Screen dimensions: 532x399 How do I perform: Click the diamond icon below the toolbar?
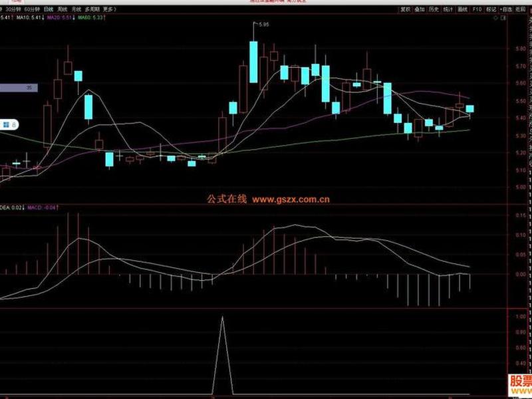(495, 18)
